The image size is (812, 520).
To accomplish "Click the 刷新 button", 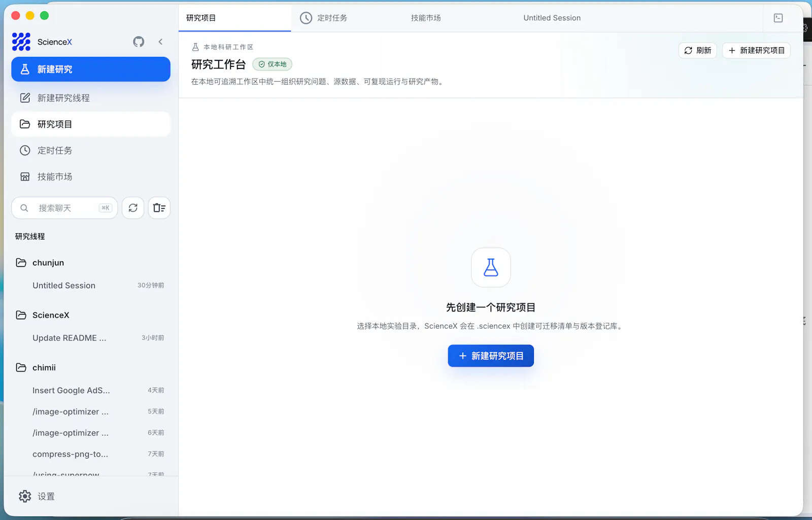I will tap(698, 50).
